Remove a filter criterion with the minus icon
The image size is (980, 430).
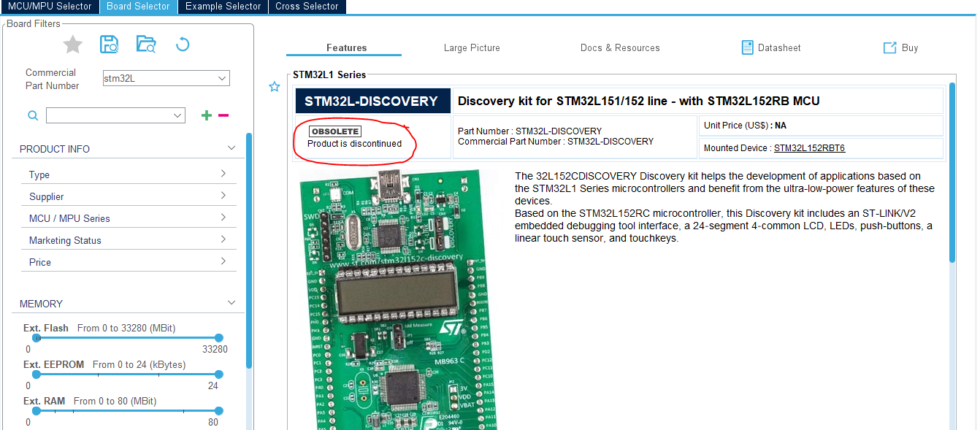tap(223, 115)
